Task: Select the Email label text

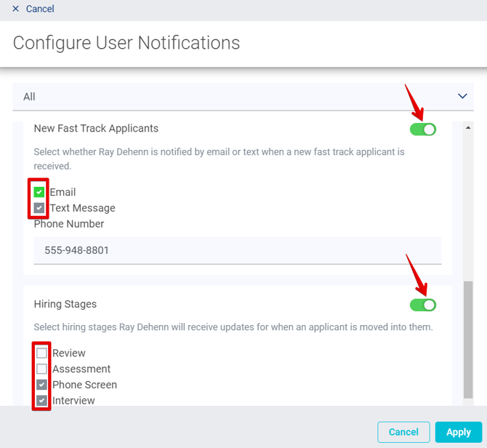Action: click(x=63, y=193)
